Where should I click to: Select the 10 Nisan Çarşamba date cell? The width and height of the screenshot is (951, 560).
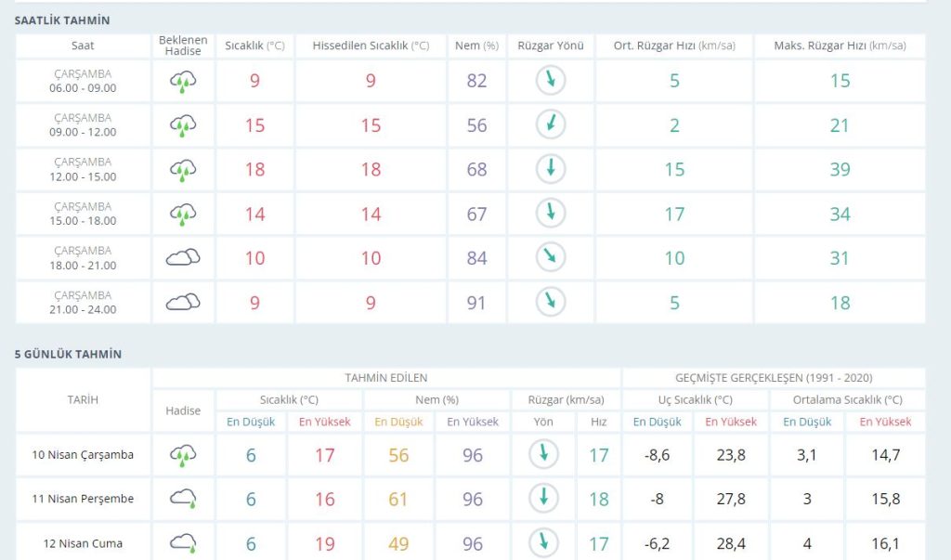point(83,455)
